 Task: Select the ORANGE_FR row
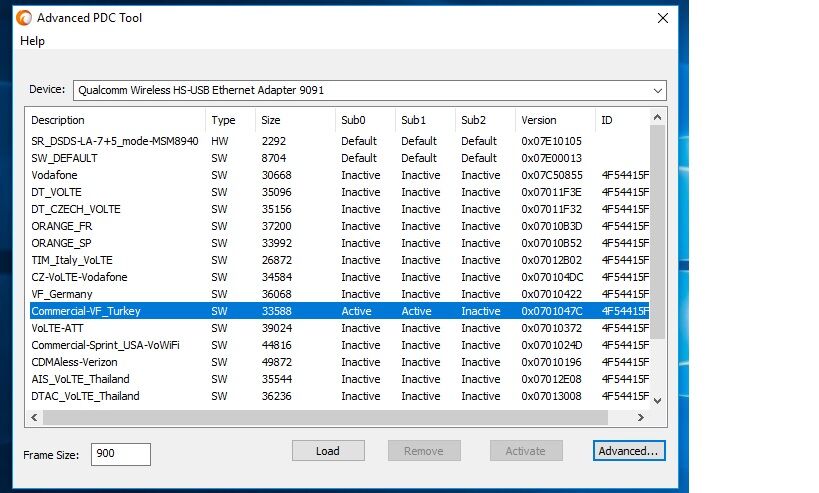(339, 226)
